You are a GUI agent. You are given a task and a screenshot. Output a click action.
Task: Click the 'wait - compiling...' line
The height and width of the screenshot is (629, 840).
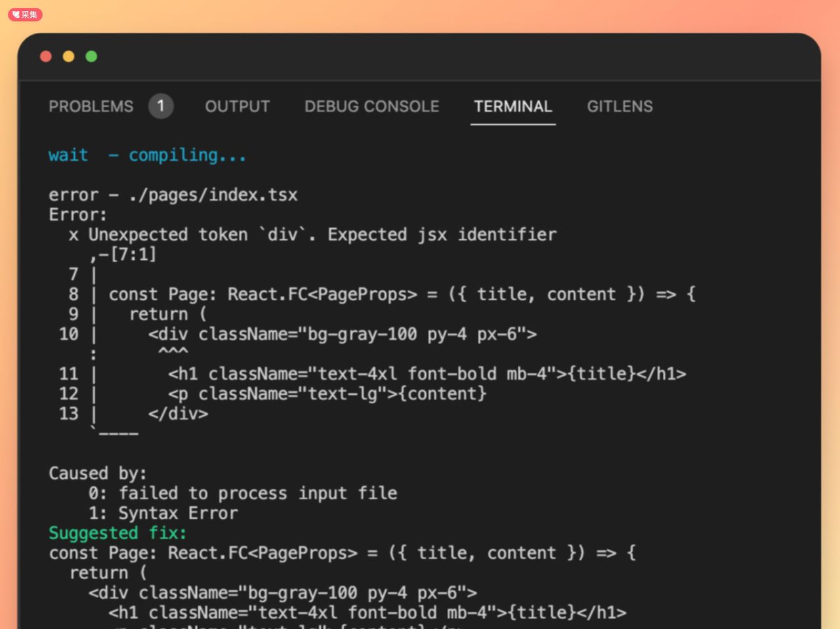(148, 155)
